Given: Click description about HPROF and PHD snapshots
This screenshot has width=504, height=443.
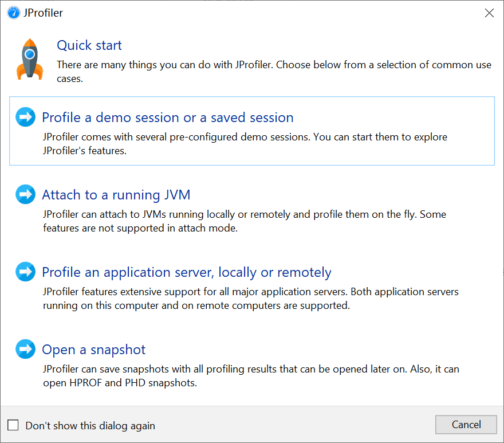Looking at the screenshot, I should click(x=251, y=376).
